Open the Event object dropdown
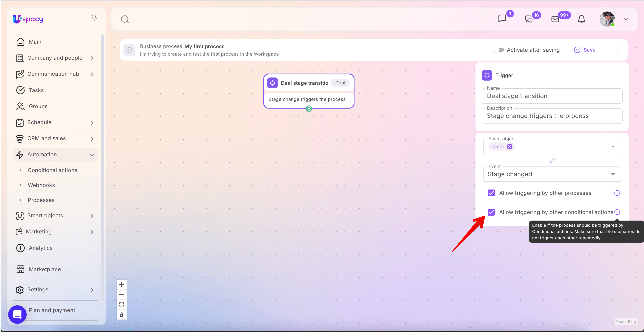Screen dimensions: 644x332 613,147
